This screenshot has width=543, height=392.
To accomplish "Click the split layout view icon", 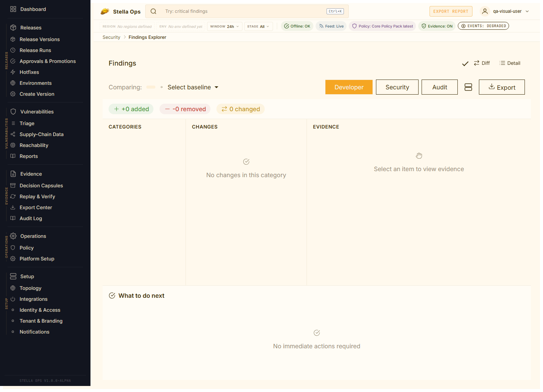I will coord(468,87).
